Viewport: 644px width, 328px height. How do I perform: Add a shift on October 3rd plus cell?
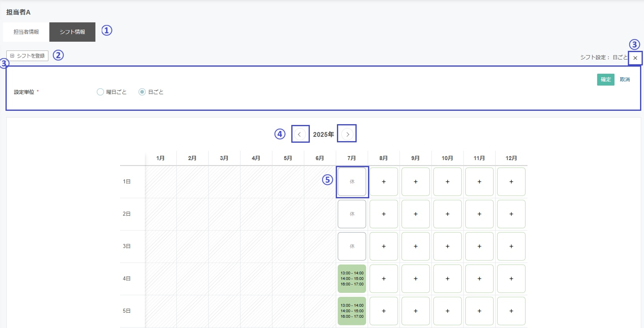pos(447,246)
